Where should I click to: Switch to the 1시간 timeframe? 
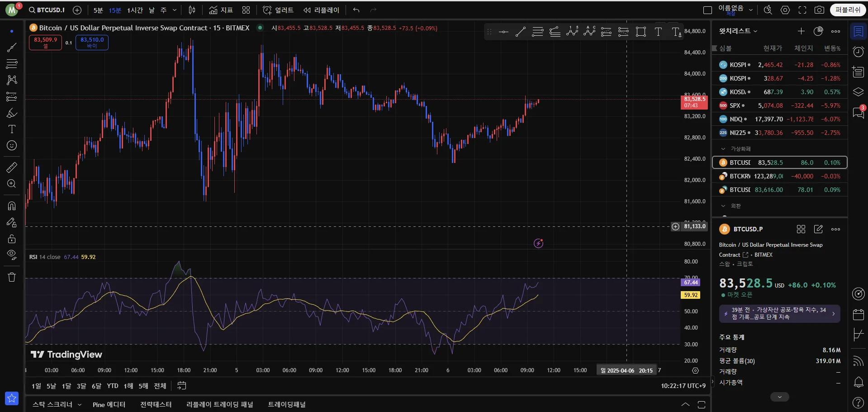click(x=135, y=10)
